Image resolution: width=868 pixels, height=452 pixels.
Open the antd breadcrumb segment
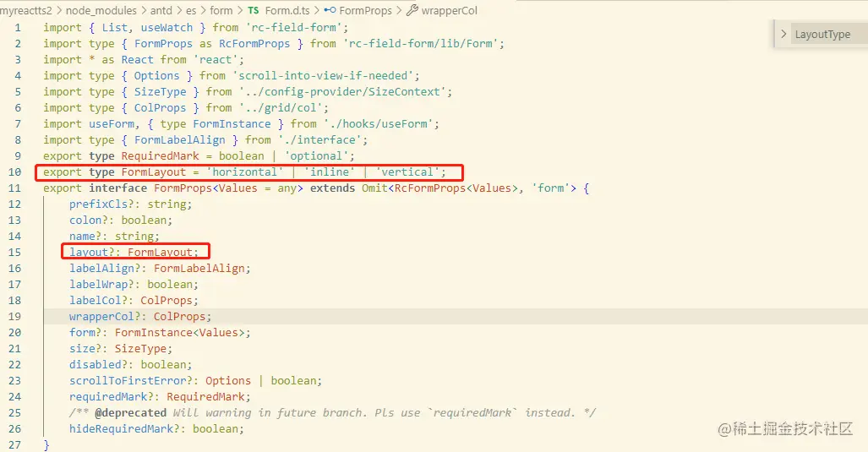[x=161, y=10]
